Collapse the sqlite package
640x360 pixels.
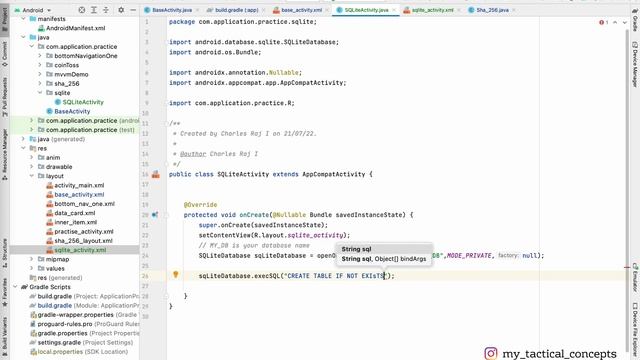click(x=40, y=93)
